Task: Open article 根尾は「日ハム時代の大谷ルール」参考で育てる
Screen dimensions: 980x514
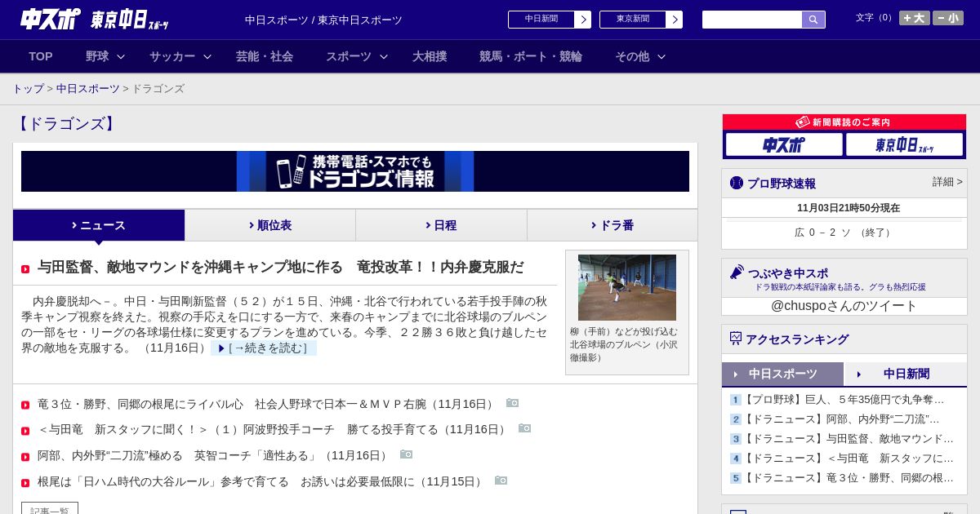Action: pyautogui.click(x=261, y=481)
